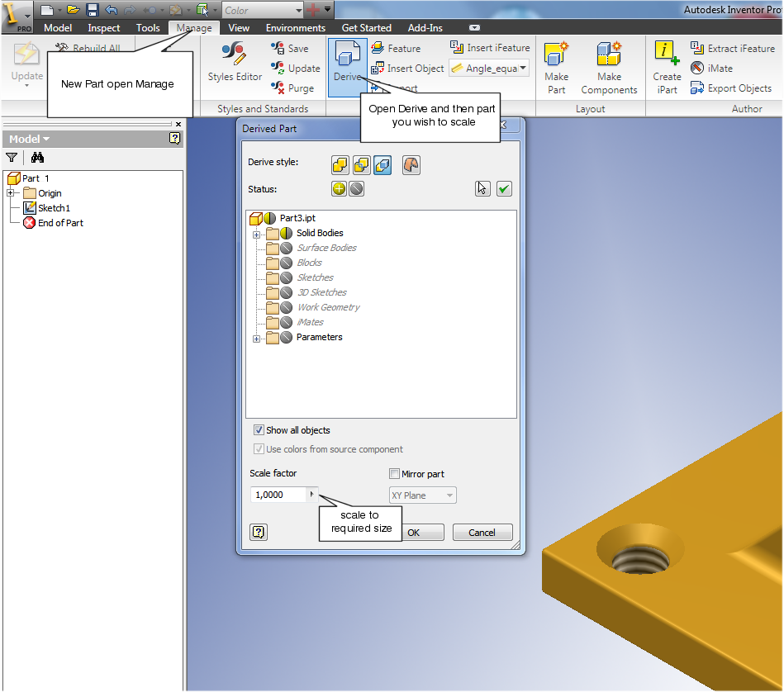Click the Insert Feature tool
Screen dimensions: 784x692
point(396,48)
